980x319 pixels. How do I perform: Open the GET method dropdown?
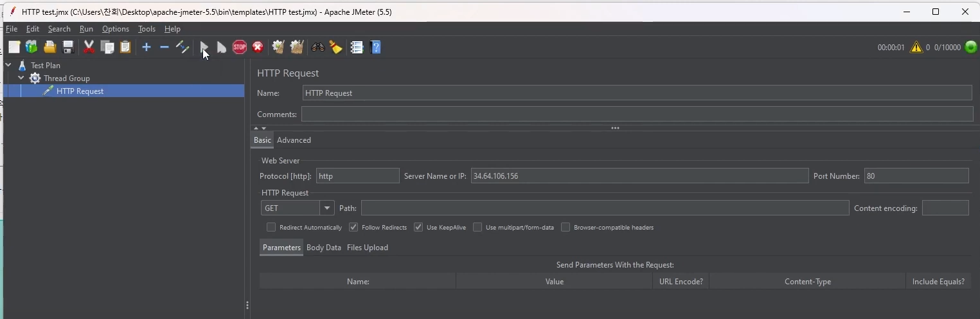pos(328,208)
